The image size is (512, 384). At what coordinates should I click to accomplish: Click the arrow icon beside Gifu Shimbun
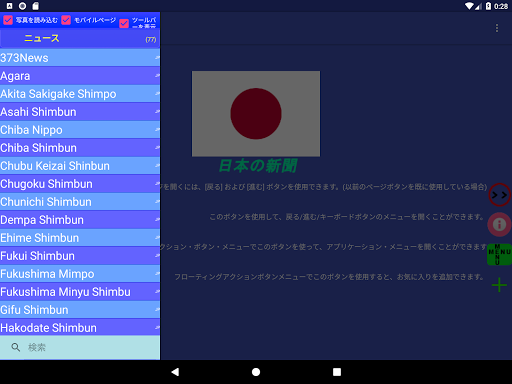coord(157,310)
